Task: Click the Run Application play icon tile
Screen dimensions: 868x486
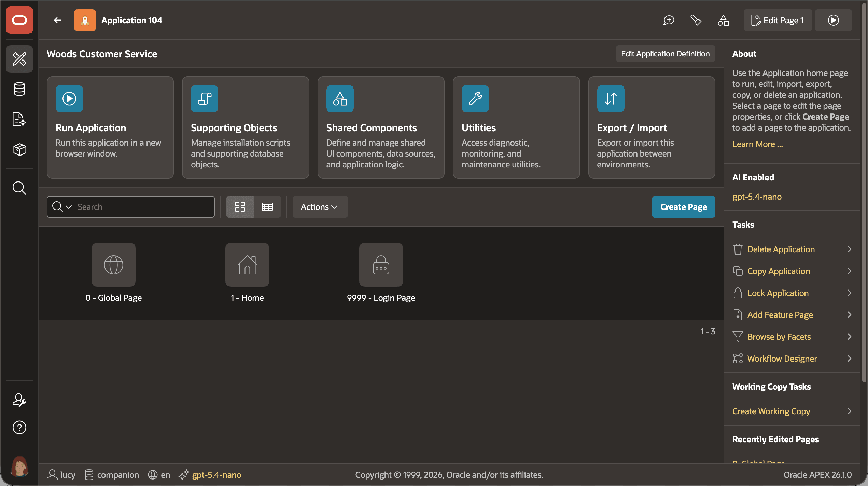Action: coord(69,99)
